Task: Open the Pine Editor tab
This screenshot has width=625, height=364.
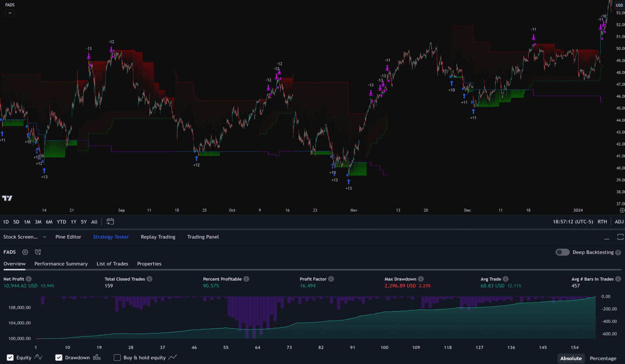Action: click(68, 237)
